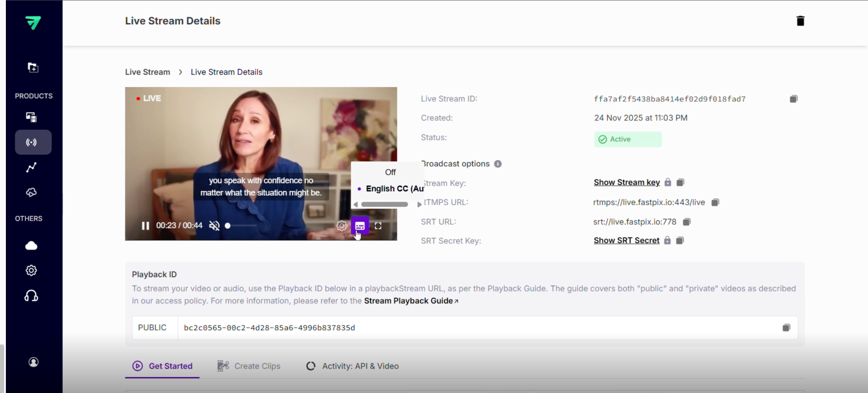The image size is (868, 393).
Task: Delete the stream via the trash icon
Action: point(800,21)
